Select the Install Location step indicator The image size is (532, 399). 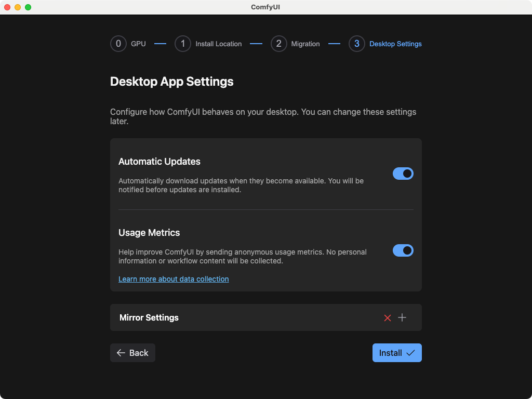[x=182, y=44]
